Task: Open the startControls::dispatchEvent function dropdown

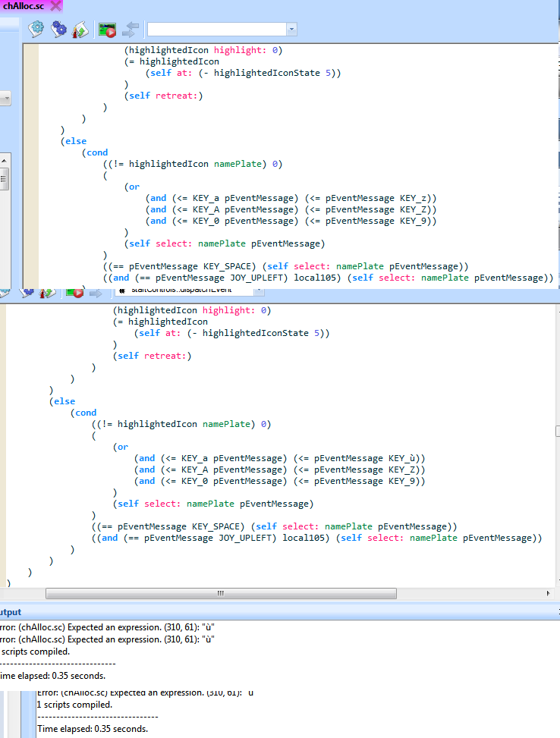Action: pos(259,291)
